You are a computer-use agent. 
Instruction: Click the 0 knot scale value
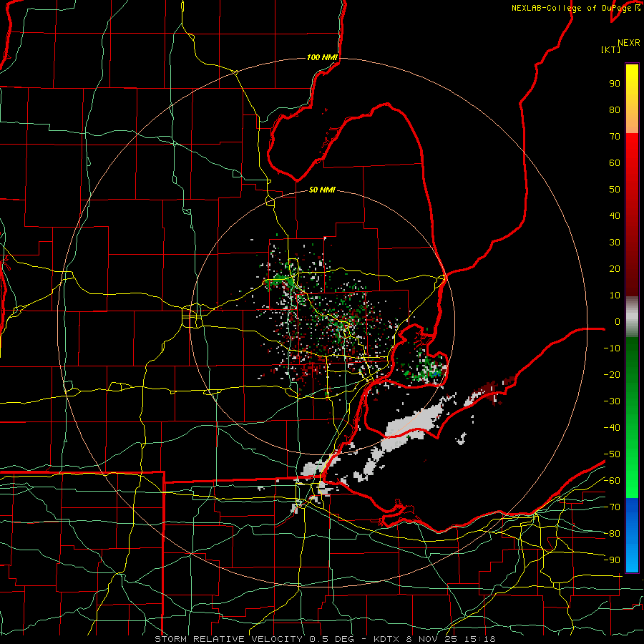(x=618, y=322)
